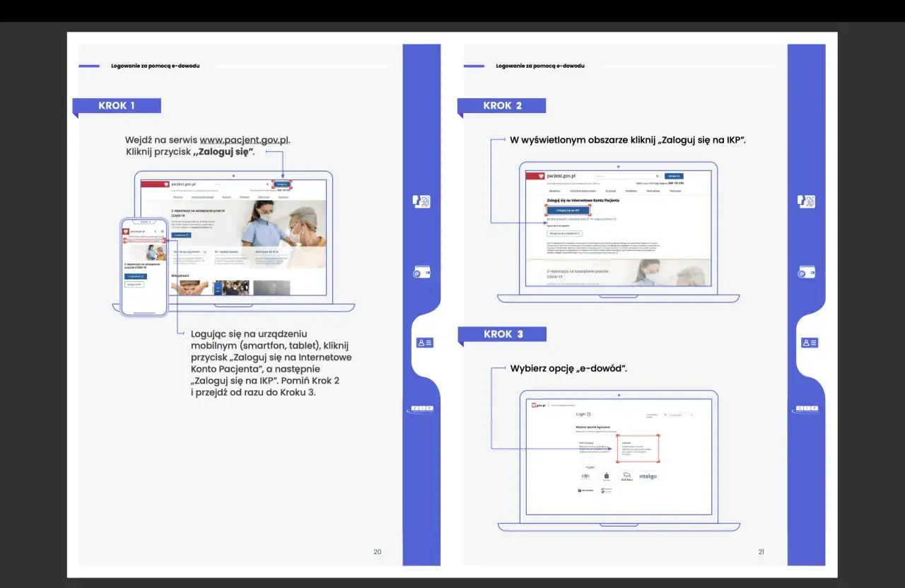
Task: Click the KROK 1 step banner
Action: tap(117, 106)
